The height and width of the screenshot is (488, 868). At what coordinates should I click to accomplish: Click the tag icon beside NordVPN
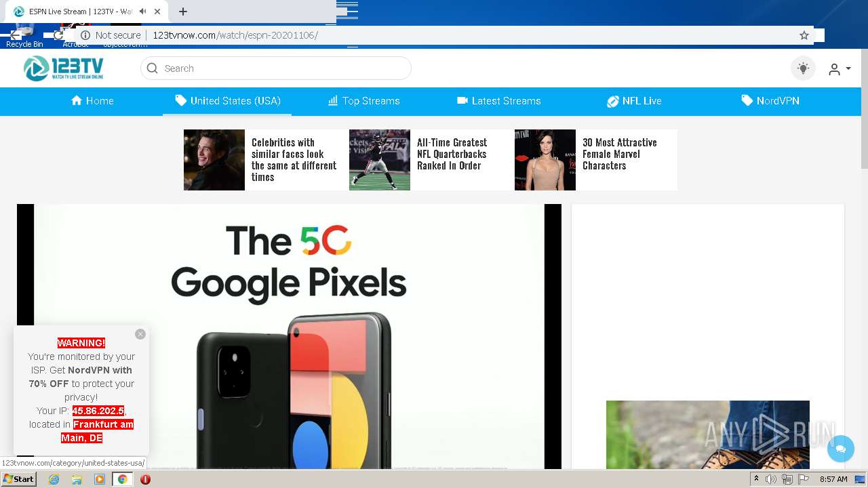point(747,100)
